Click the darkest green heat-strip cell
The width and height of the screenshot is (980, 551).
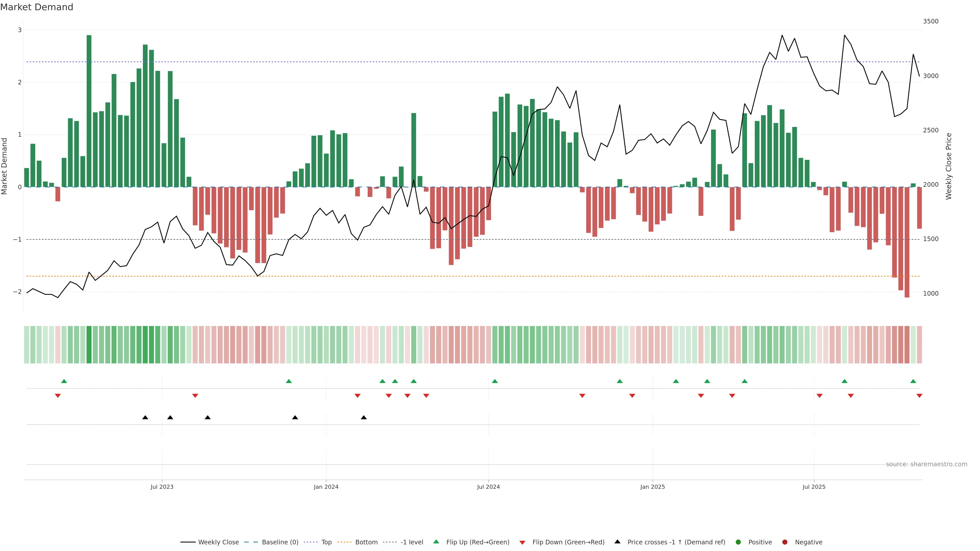(x=89, y=345)
